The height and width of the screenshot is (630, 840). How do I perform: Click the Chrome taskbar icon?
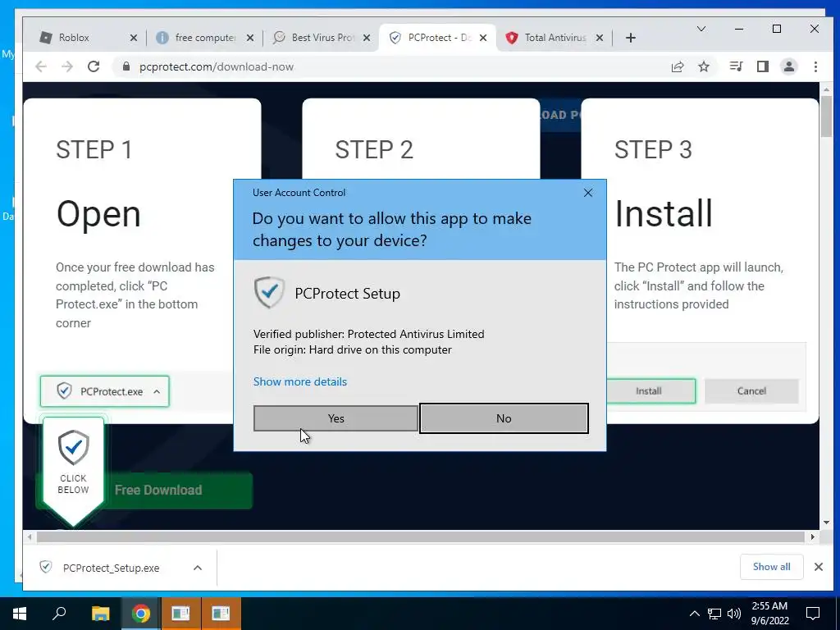tap(140, 614)
